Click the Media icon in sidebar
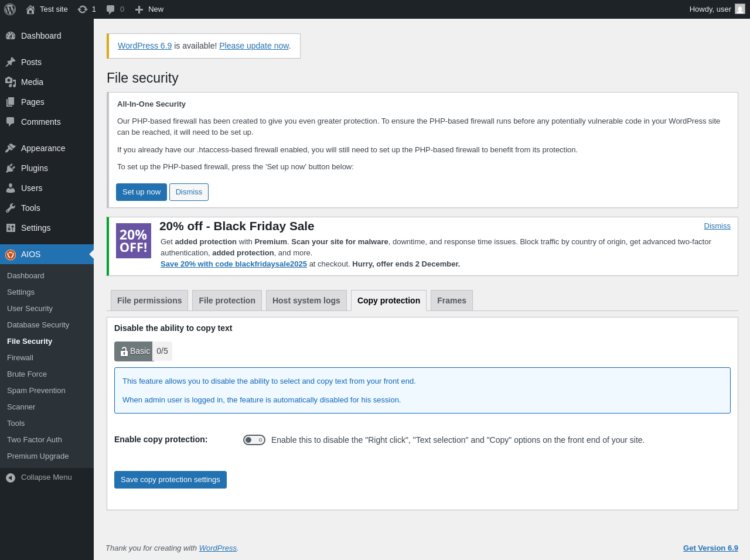 pyautogui.click(x=11, y=82)
